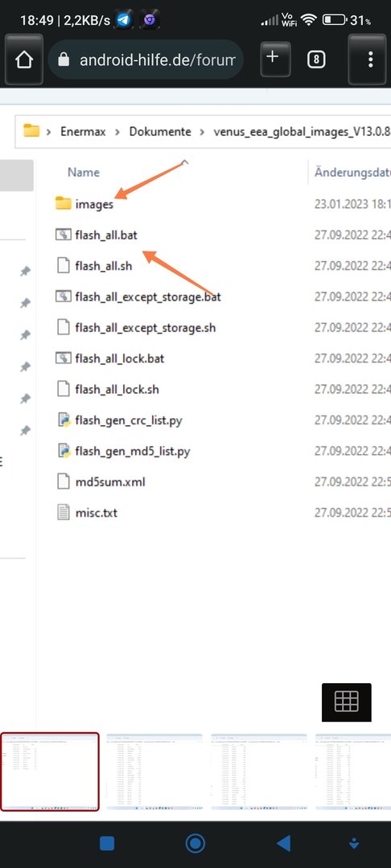
Task: Open the tab switcher showing 8
Action: point(315,59)
